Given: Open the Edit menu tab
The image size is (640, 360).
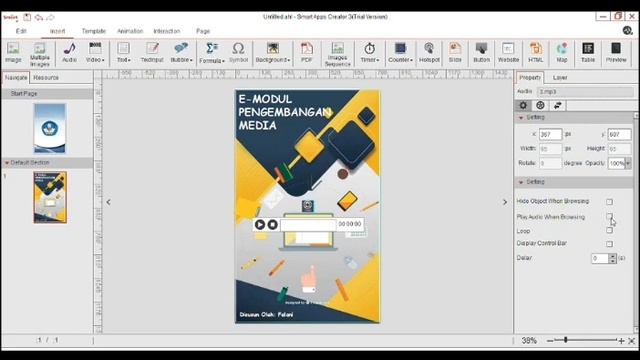Looking at the screenshot, I should (x=21, y=31).
